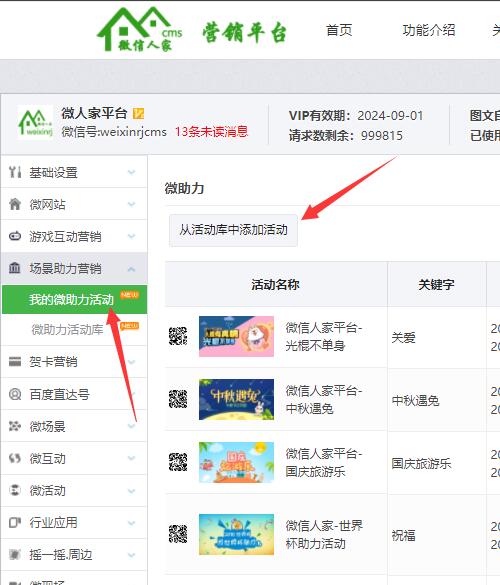
Task: Expand the 游戏互动营销 chevron
Action: 131,236
